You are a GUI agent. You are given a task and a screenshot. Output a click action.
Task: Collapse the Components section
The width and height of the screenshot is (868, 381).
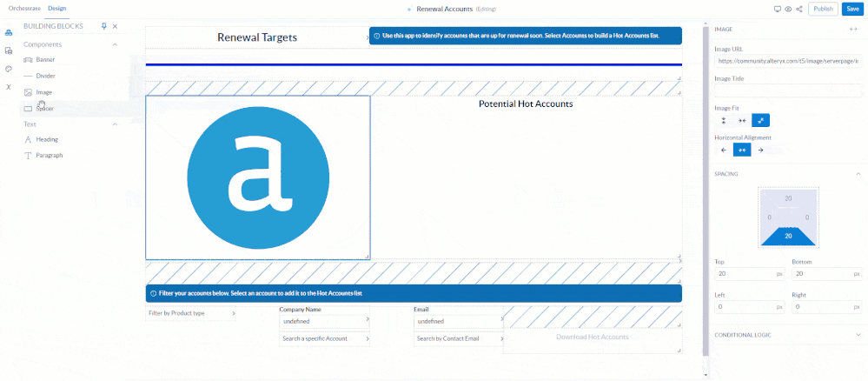115,44
